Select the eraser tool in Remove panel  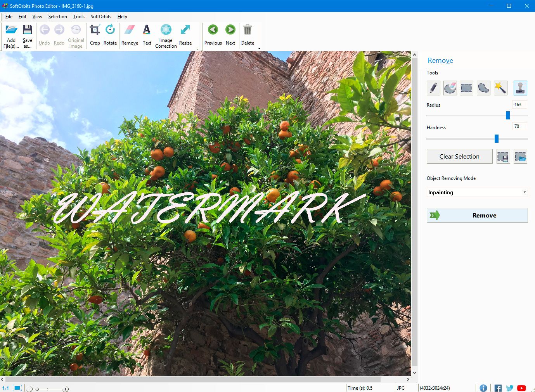450,88
